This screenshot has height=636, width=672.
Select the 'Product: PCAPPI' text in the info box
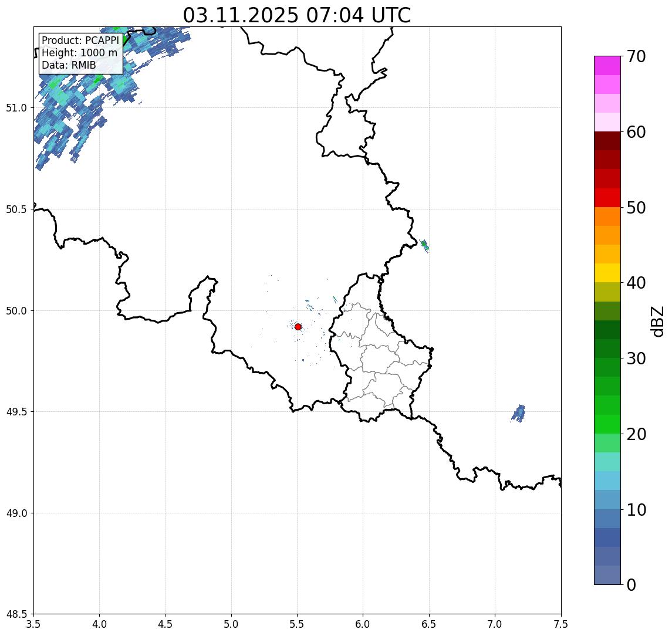pos(80,40)
